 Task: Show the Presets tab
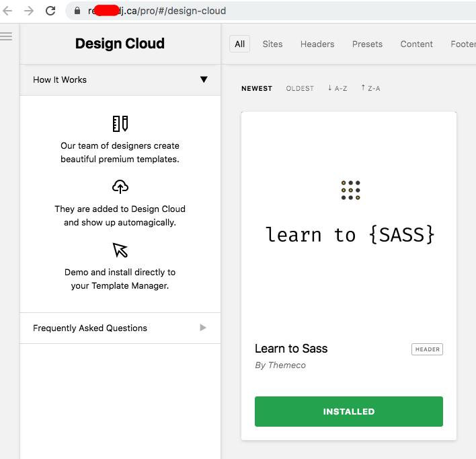(367, 44)
